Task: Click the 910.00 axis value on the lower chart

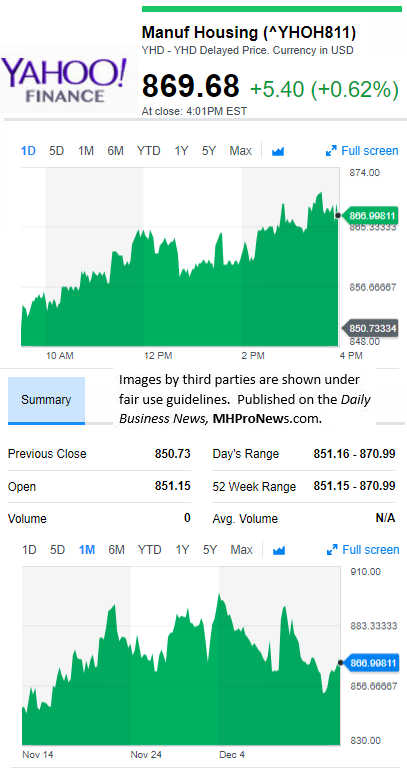Action: [366, 572]
